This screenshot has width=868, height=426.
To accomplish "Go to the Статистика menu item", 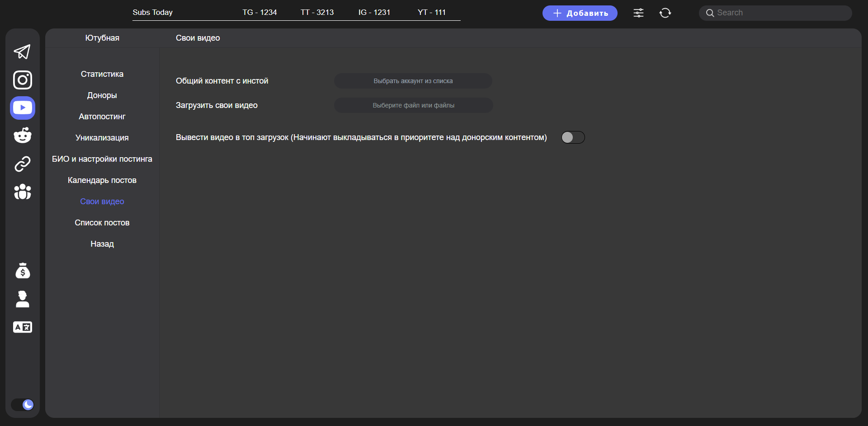I will (x=102, y=74).
